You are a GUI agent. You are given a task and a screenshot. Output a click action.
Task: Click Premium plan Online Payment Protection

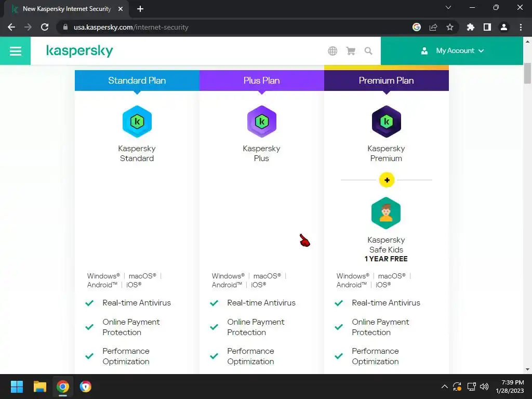tap(380, 327)
